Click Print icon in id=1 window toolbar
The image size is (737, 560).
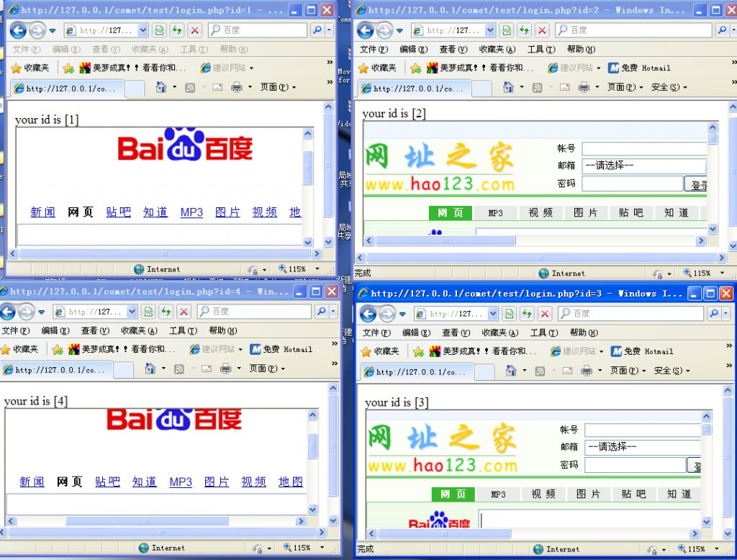(x=237, y=87)
